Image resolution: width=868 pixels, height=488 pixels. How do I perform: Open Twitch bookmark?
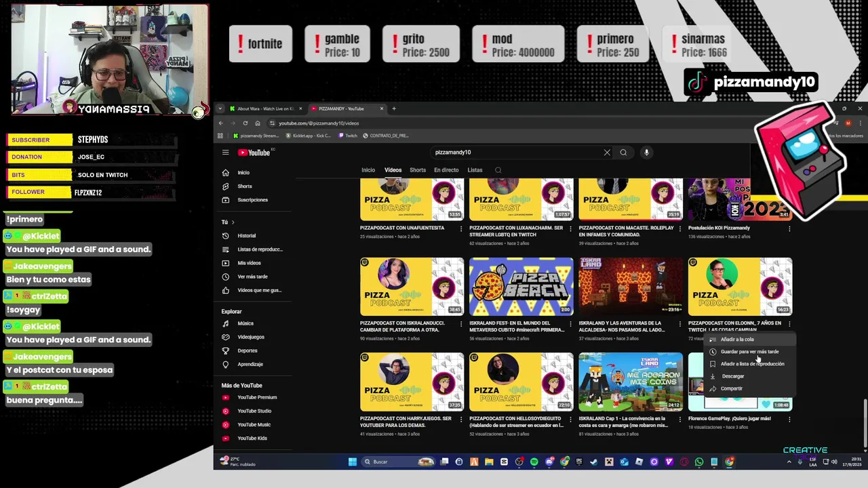(x=348, y=136)
